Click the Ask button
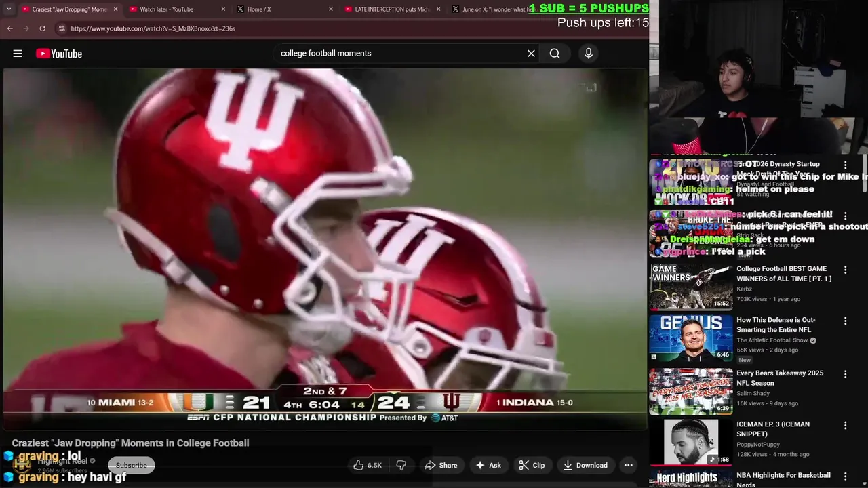 pos(488,465)
